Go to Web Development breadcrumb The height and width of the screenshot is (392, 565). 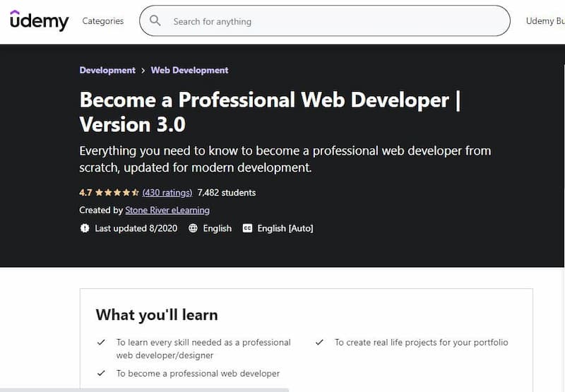[189, 70]
